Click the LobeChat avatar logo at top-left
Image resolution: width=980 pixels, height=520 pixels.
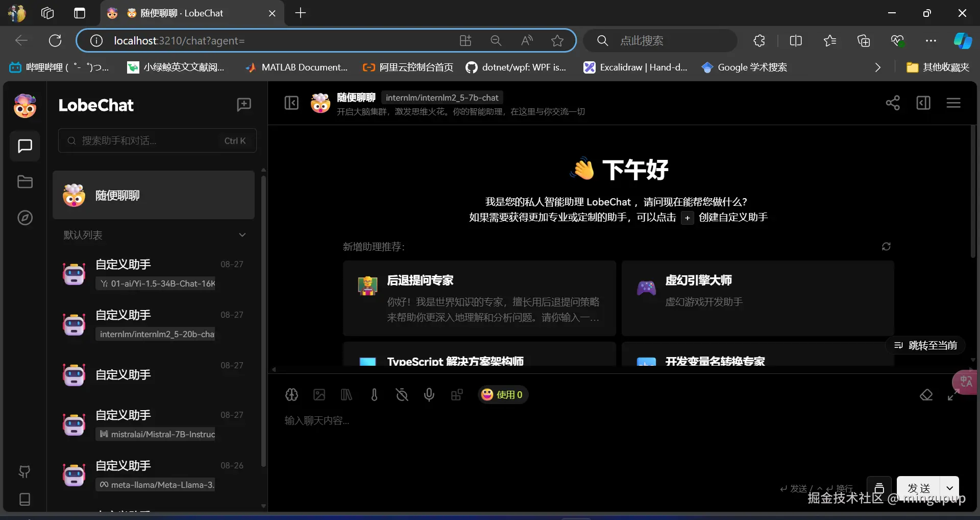point(24,106)
